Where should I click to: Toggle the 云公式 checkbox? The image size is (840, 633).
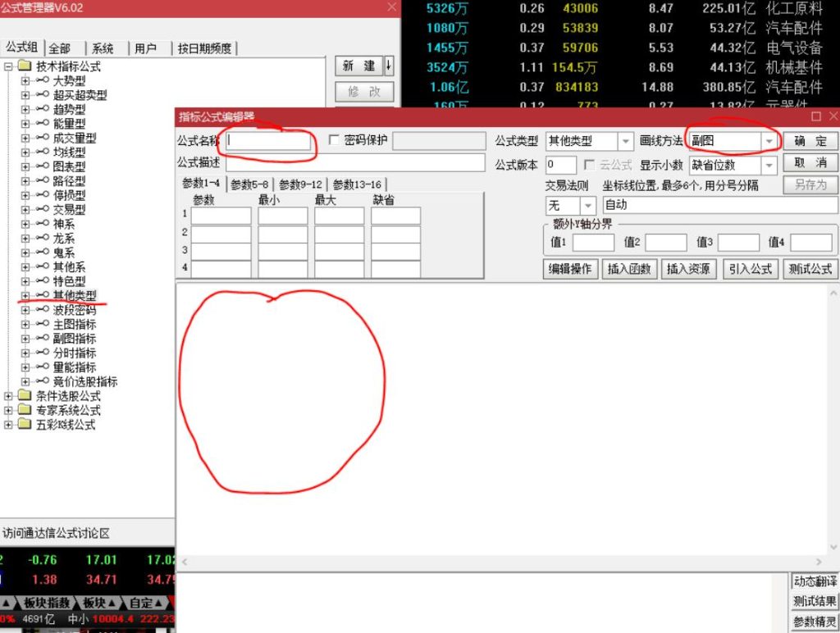589,165
